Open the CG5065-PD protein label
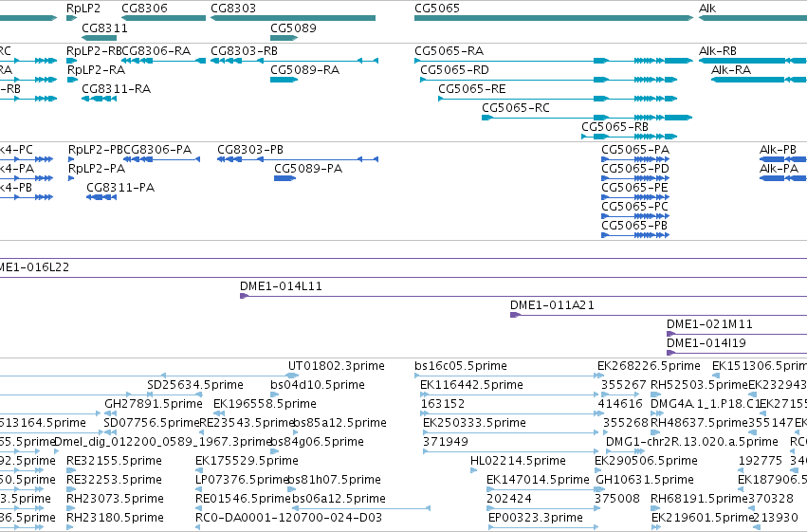 (635, 169)
